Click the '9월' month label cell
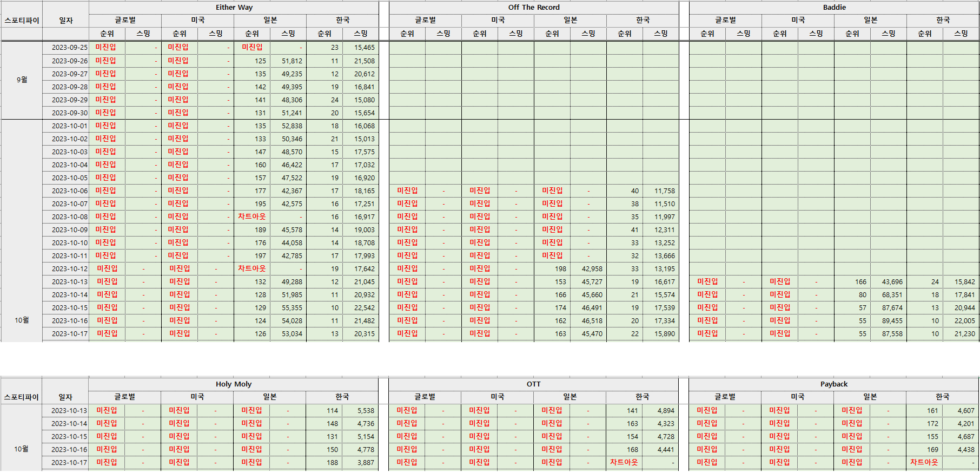The image size is (980, 472). tap(22, 80)
